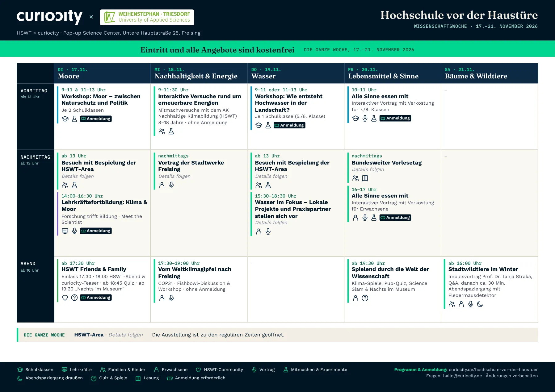This screenshot has width=555, height=392.
Task: Click families icon under Interaktive Versuche event
Action: click(x=162, y=131)
